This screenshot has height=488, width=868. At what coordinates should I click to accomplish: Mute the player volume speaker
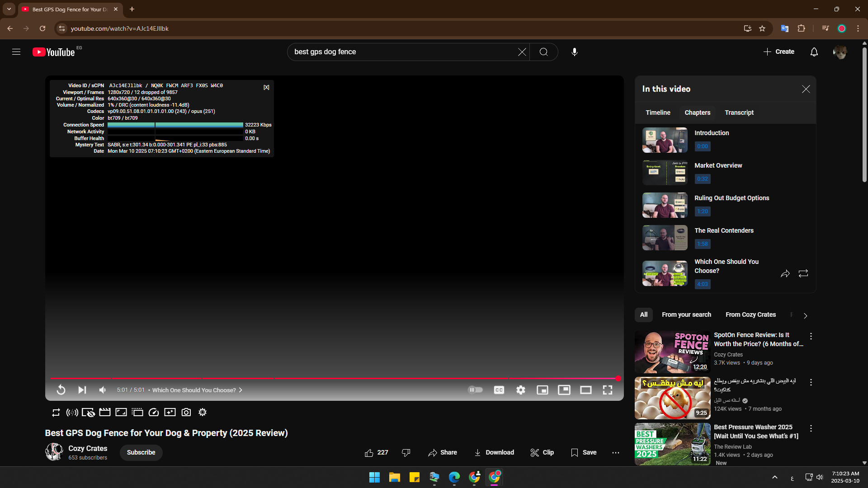click(103, 390)
